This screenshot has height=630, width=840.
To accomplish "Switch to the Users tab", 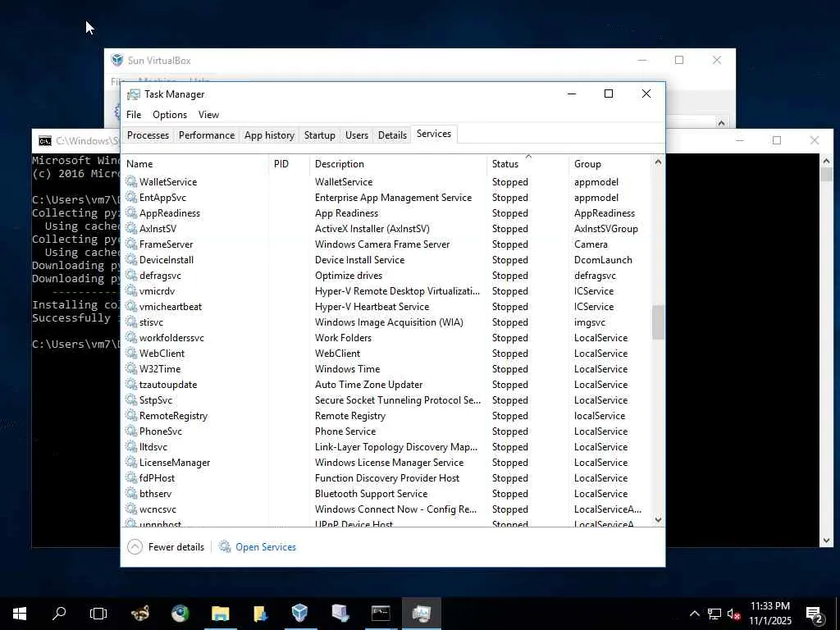I will point(357,135).
